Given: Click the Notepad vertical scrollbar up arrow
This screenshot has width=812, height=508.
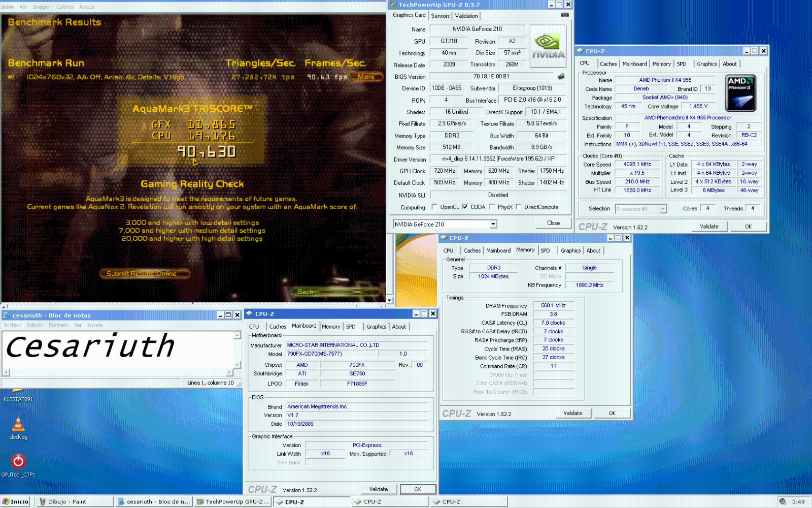Looking at the screenshot, I should tap(237, 336).
